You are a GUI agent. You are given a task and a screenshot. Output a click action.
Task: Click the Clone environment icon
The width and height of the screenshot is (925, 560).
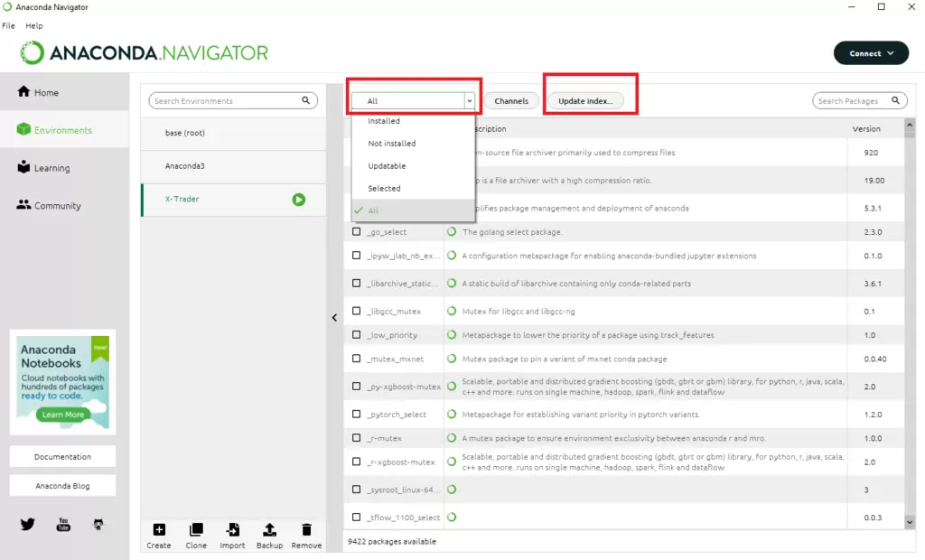pos(196,529)
